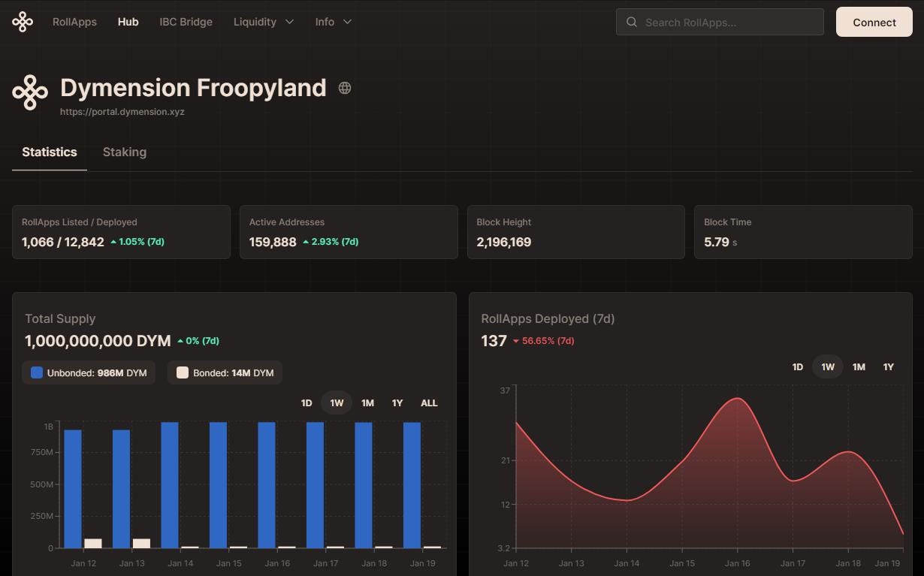Click the Jan 15 label under Total Supply bars

tap(229, 562)
